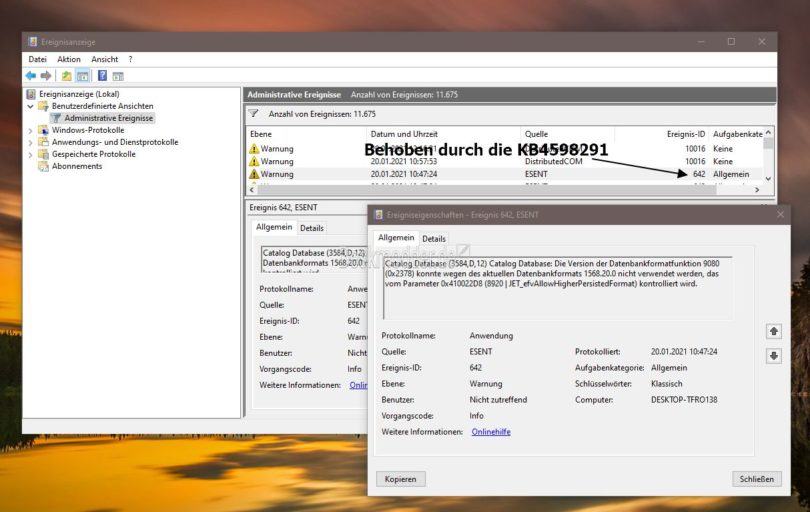The image size is (810, 512).
Task: Expand the Windows-Protokolle tree node
Action: [31, 130]
